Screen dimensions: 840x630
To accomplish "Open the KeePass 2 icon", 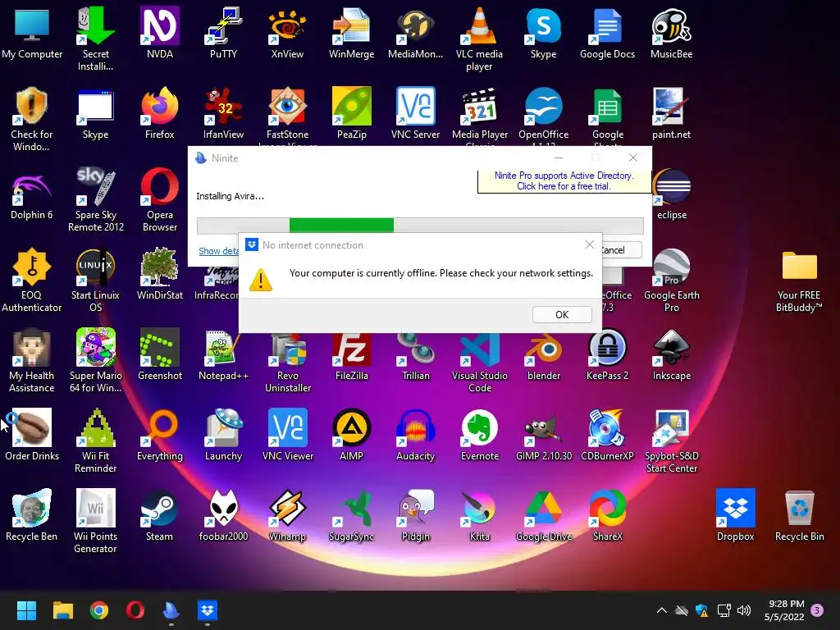I will [607, 354].
